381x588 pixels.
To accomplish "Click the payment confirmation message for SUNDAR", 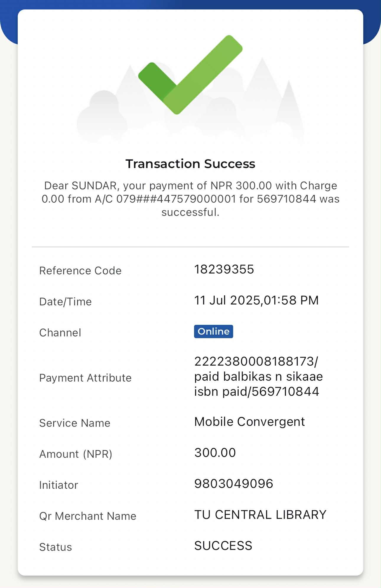I will pyautogui.click(x=190, y=199).
